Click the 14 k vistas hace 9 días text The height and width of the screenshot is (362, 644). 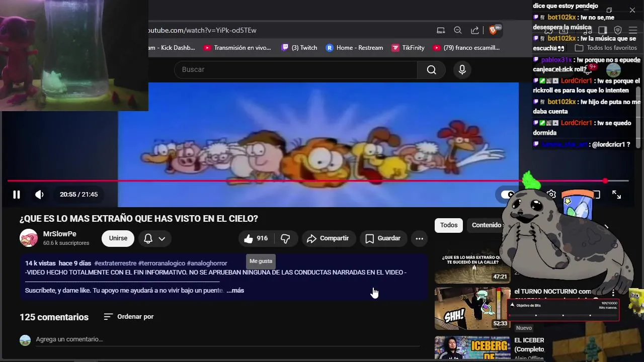coord(58,263)
